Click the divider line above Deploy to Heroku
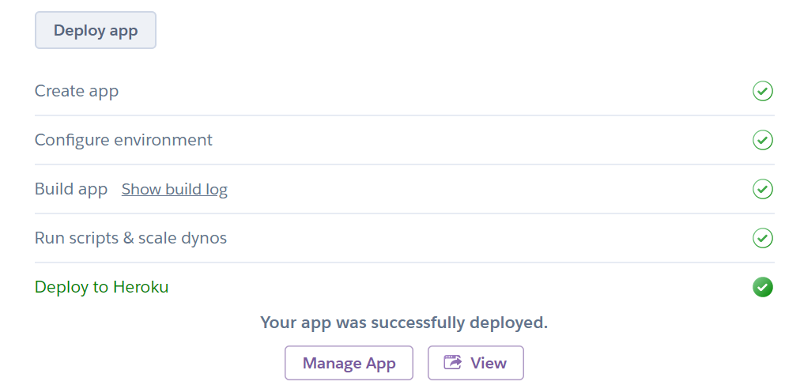The image size is (800, 389). [405, 262]
